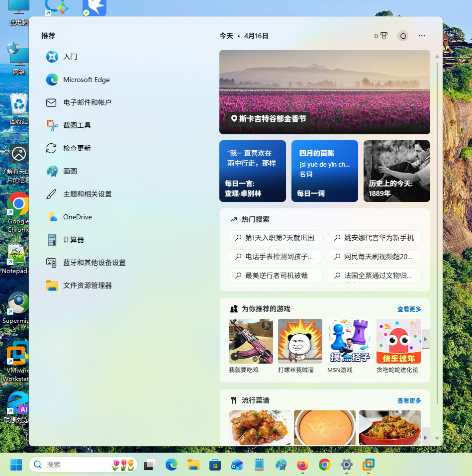
Task: Click 查看更多 link beside recommended games
Action: click(x=409, y=309)
